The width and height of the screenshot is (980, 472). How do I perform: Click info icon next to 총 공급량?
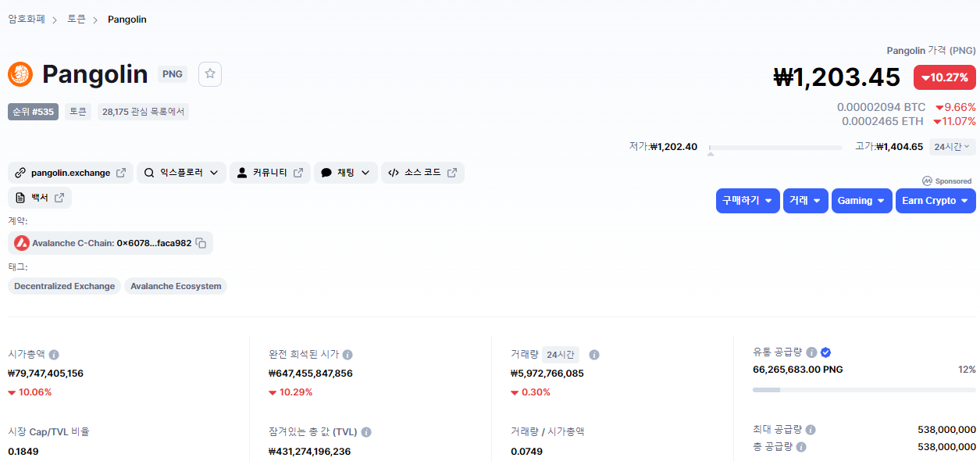point(800,447)
